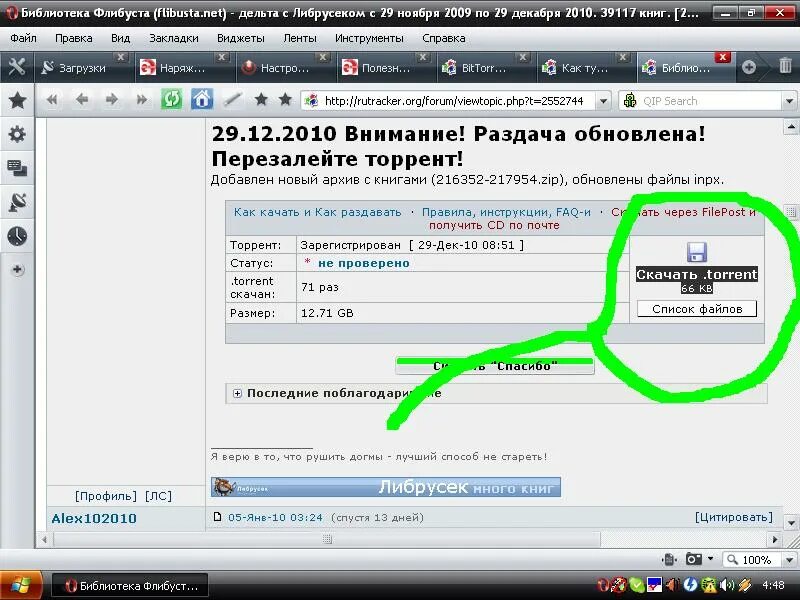
Task: Reload the current page
Action: point(171,99)
